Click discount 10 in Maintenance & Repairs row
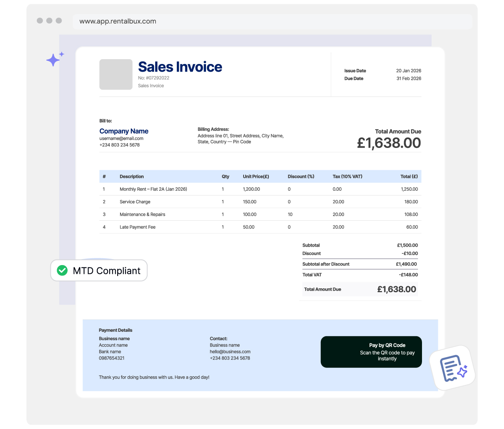This screenshot has height=429, width=504. (290, 215)
